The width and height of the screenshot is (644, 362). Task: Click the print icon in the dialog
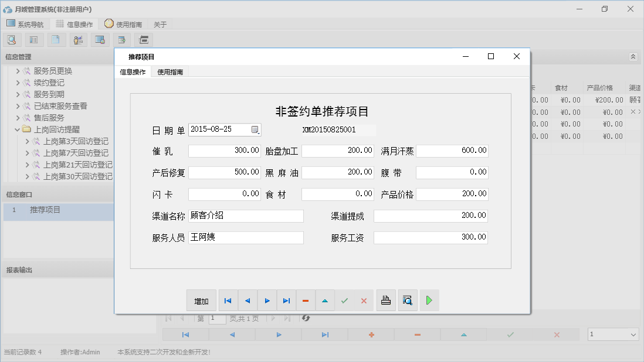point(386,300)
